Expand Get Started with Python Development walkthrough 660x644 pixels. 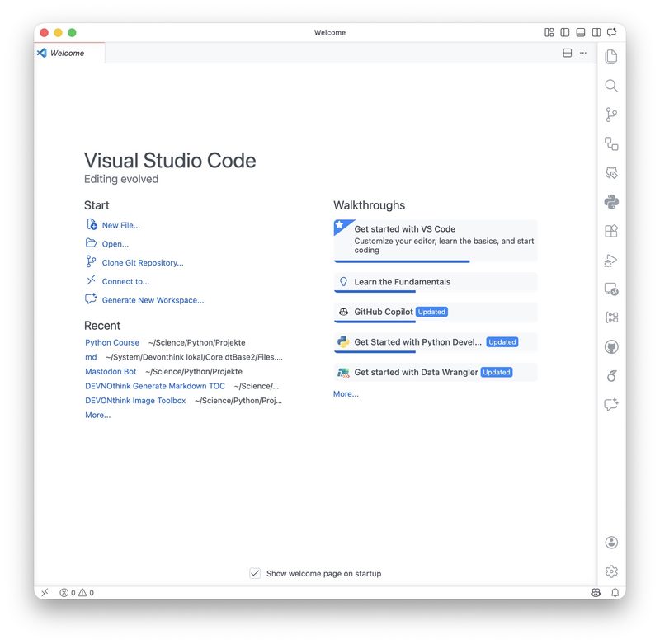436,342
